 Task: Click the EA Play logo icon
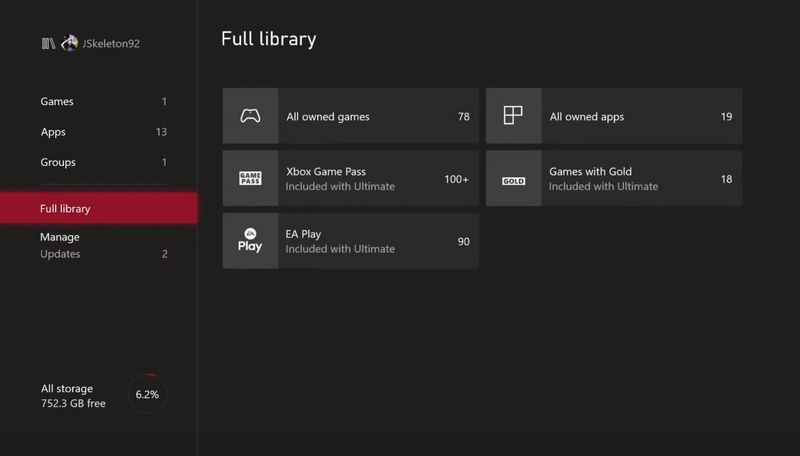(x=250, y=240)
